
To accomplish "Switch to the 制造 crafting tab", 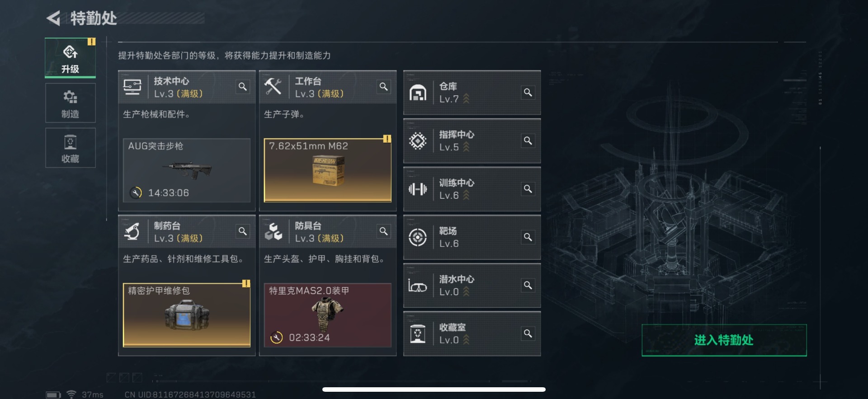I will click(70, 103).
